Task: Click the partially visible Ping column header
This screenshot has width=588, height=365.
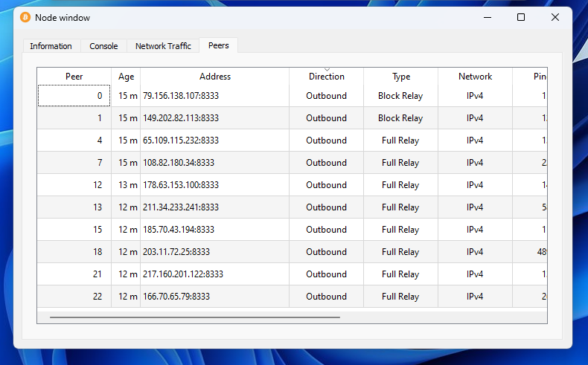Action: (x=529, y=77)
